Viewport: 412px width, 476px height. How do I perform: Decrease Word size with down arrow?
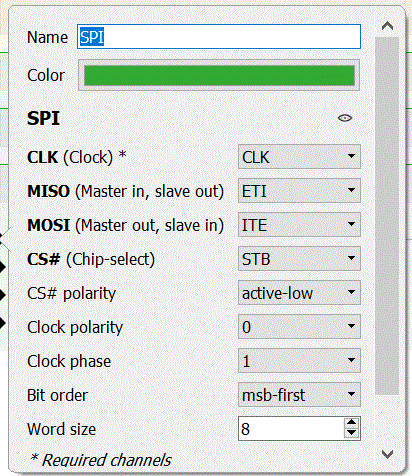pos(351,433)
